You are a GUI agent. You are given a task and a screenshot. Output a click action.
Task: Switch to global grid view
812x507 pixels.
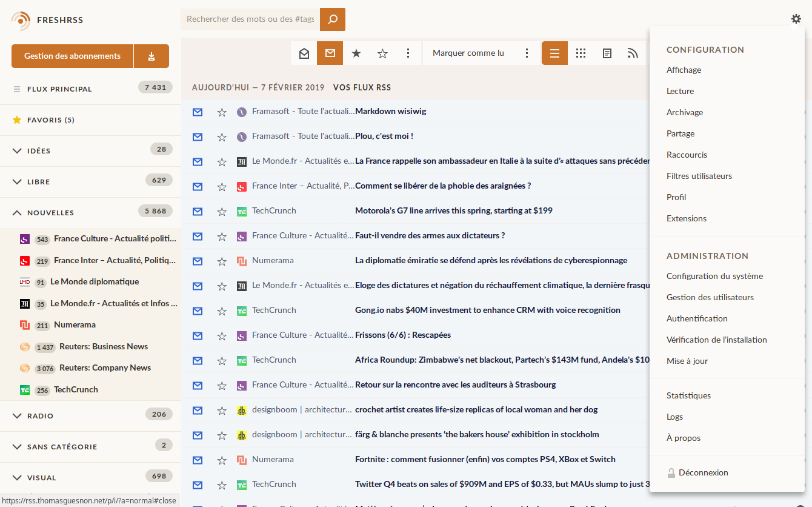pyautogui.click(x=581, y=53)
